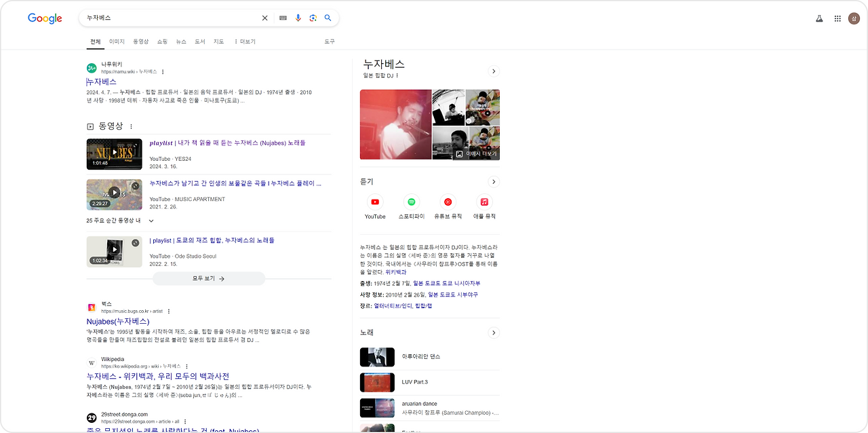Viewport: 868px width, 433px height.
Task: Click the 29street site favicon
Action: [92, 417]
